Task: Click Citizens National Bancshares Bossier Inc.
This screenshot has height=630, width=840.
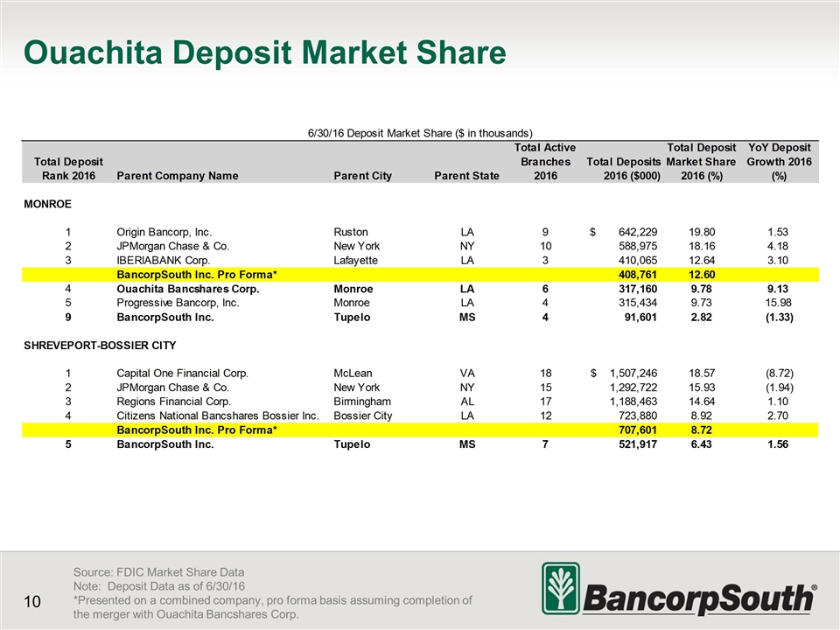Action: [218, 416]
